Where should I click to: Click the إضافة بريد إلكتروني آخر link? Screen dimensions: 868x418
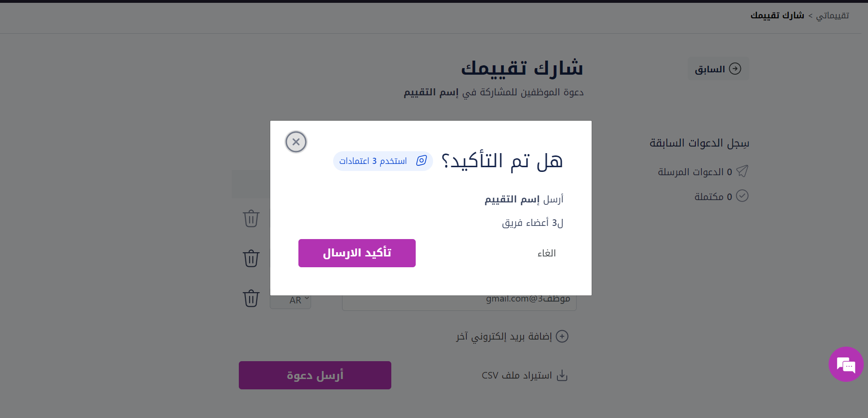point(504,337)
